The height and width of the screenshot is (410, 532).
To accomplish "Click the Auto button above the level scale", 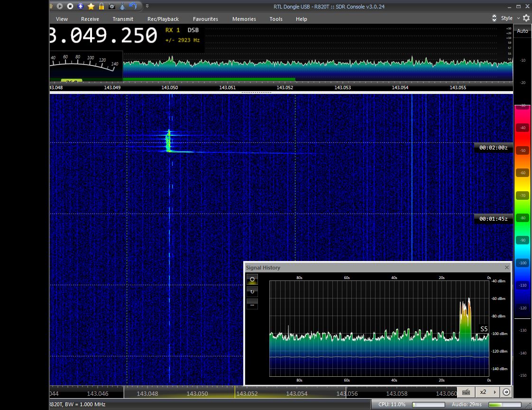I will click(522, 31).
